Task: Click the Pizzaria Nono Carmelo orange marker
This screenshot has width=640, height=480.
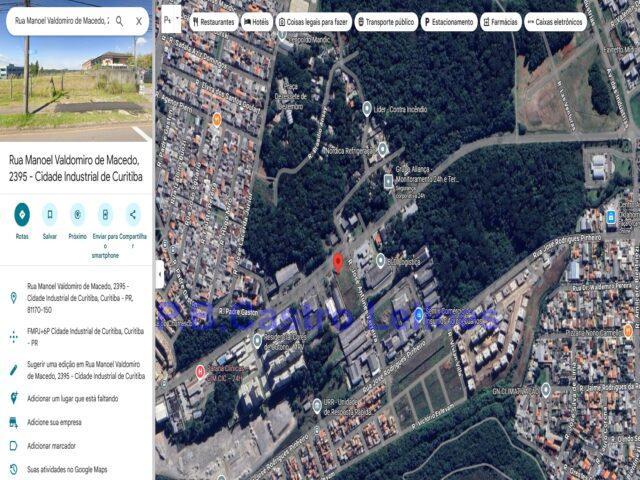Action: [628, 330]
